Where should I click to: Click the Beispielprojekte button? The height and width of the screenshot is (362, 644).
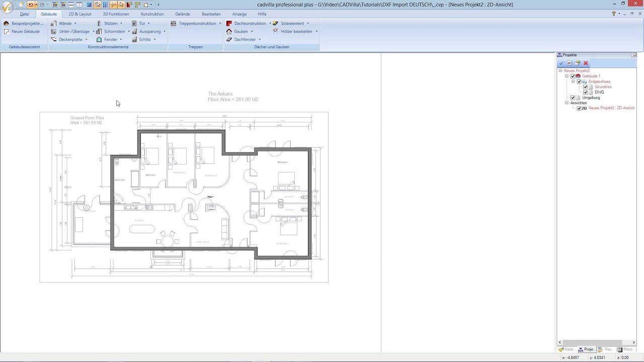click(x=24, y=23)
